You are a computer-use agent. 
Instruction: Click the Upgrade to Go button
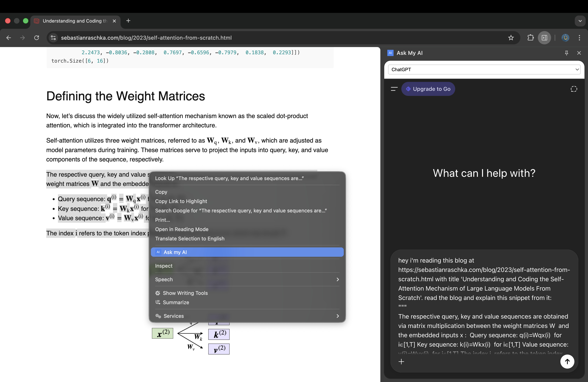pyautogui.click(x=428, y=89)
